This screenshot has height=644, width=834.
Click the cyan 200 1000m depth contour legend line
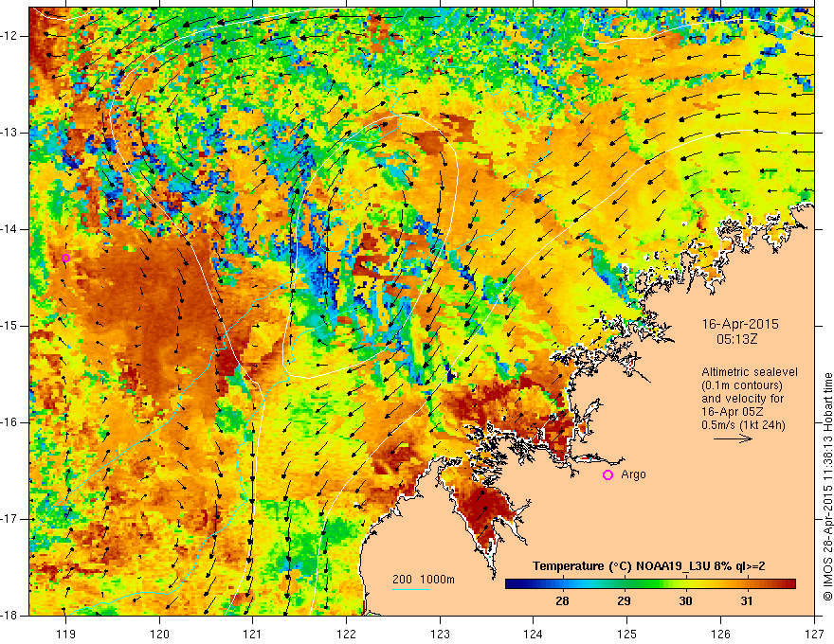click(x=411, y=589)
